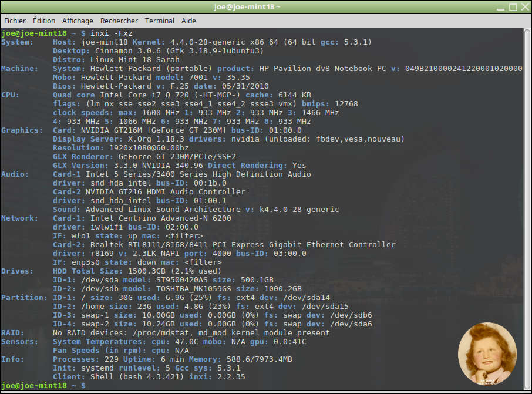Click 'Intel Centrino Advanced-N 6200' text

(160, 218)
